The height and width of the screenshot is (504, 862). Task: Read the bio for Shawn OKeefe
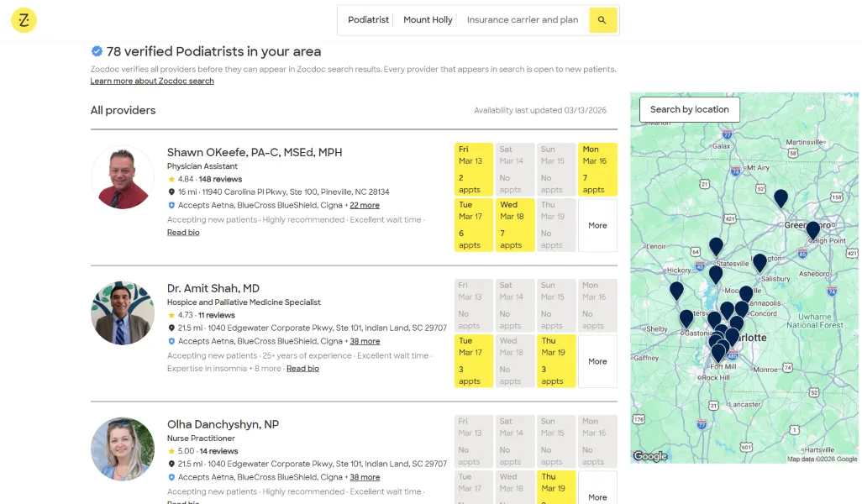click(183, 232)
